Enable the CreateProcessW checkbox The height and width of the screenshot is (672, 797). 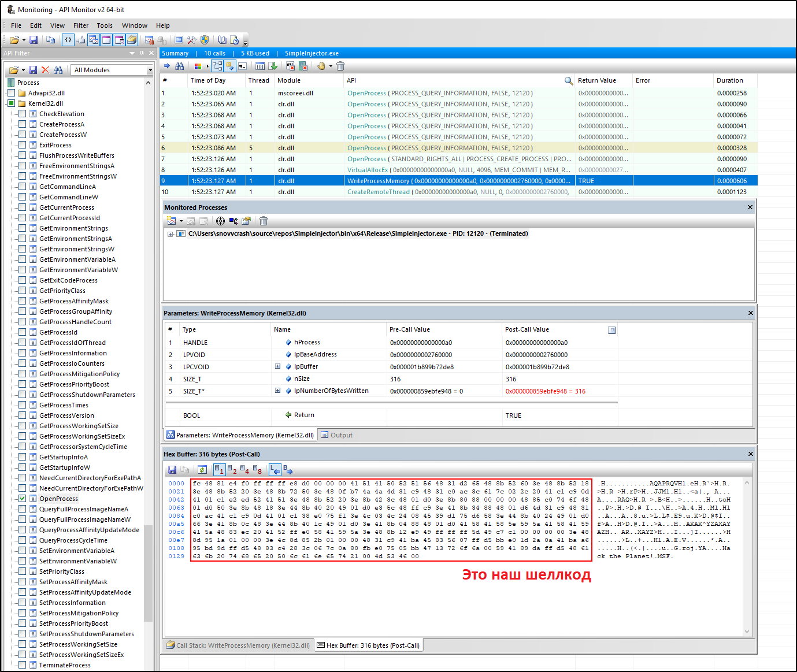point(23,135)
